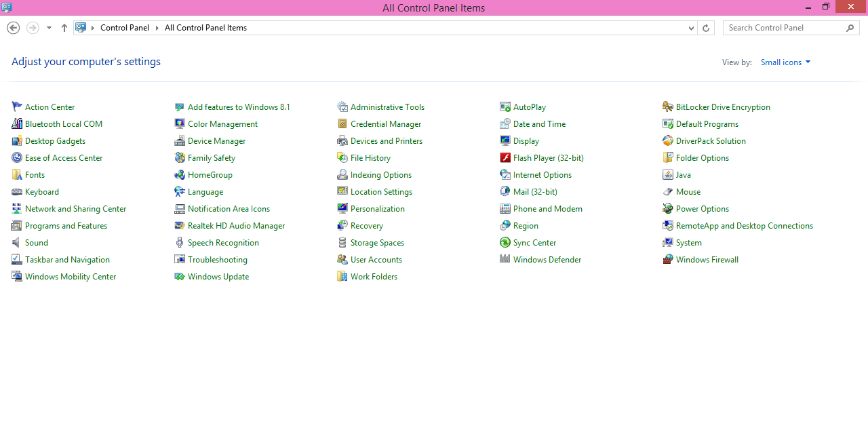The height and width of the screenshot is (426, 868).
Task: Open the Date and Time link
Action: 539,124
